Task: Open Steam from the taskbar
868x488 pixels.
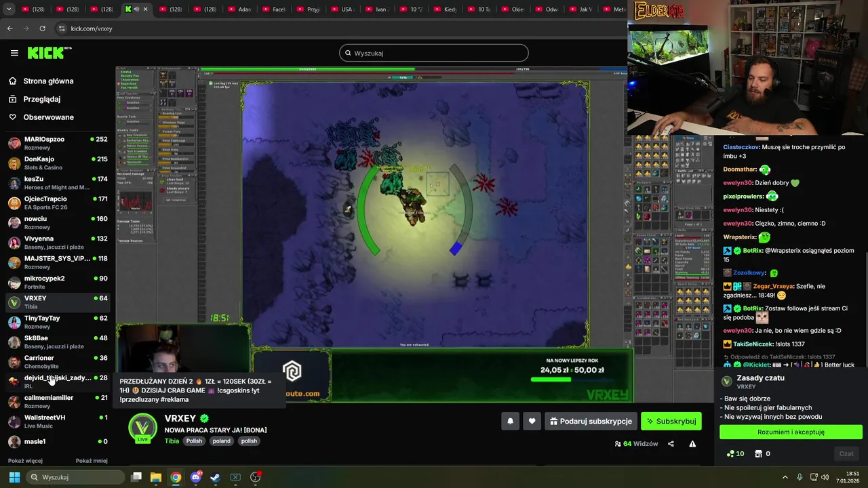Action: pyautogui.click(x=215, y=477)
